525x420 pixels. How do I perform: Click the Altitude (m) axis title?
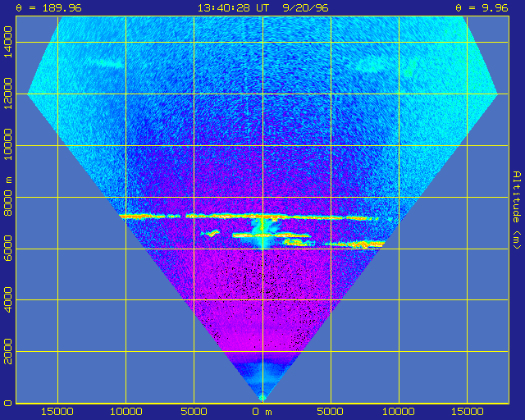point(517,210)
